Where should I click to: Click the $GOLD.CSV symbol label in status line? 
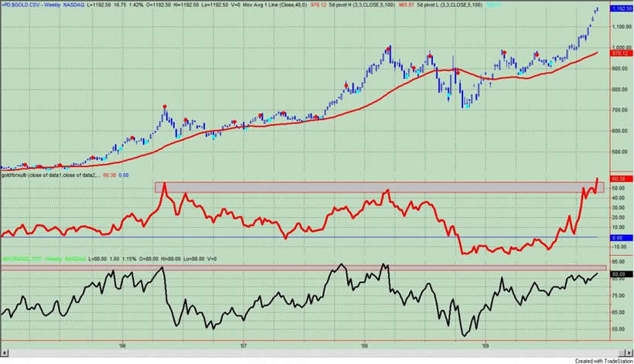[x=19, y=5]
